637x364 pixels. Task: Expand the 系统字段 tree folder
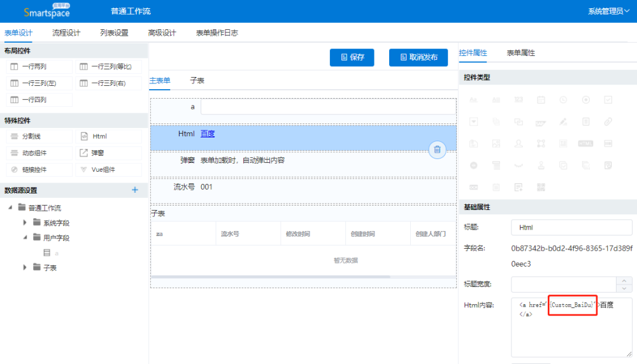click(x=25, y=223)
